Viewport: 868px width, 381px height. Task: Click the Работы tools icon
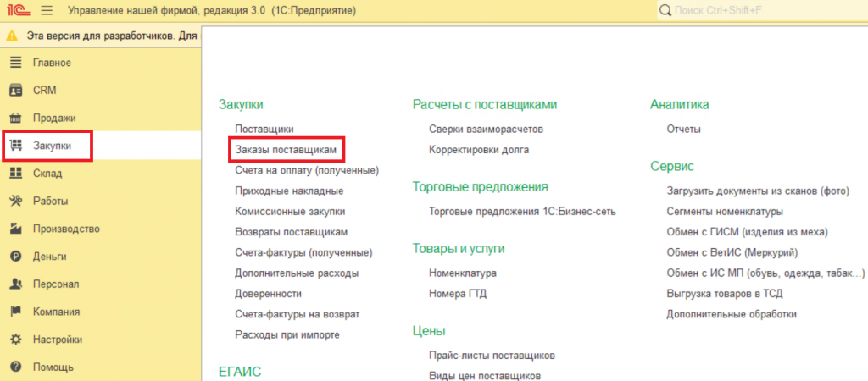16,201
